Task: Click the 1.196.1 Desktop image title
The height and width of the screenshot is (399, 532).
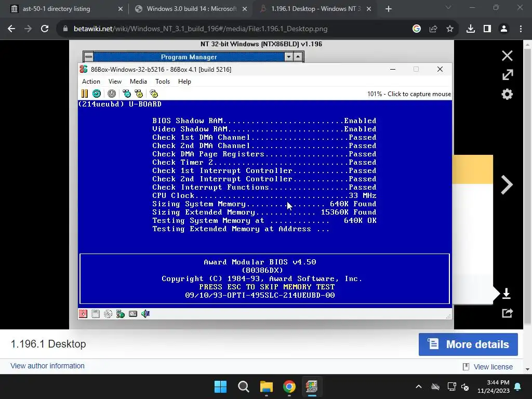Action: pos(48,344)
